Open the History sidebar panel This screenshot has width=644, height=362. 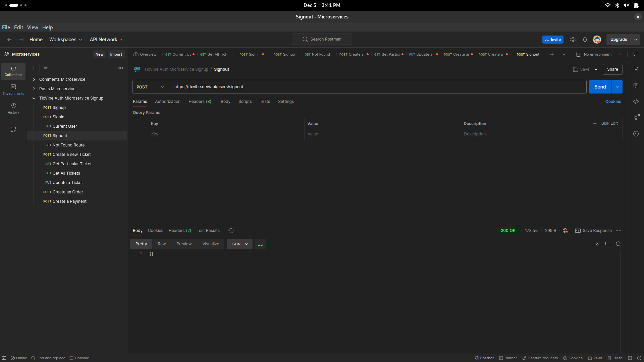(x=13, y=109)
